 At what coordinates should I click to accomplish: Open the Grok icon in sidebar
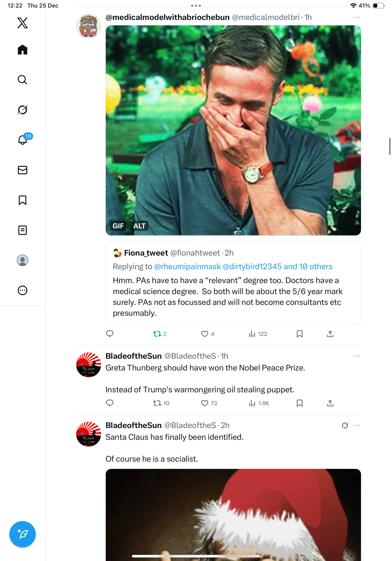click(x=23, y=110)
